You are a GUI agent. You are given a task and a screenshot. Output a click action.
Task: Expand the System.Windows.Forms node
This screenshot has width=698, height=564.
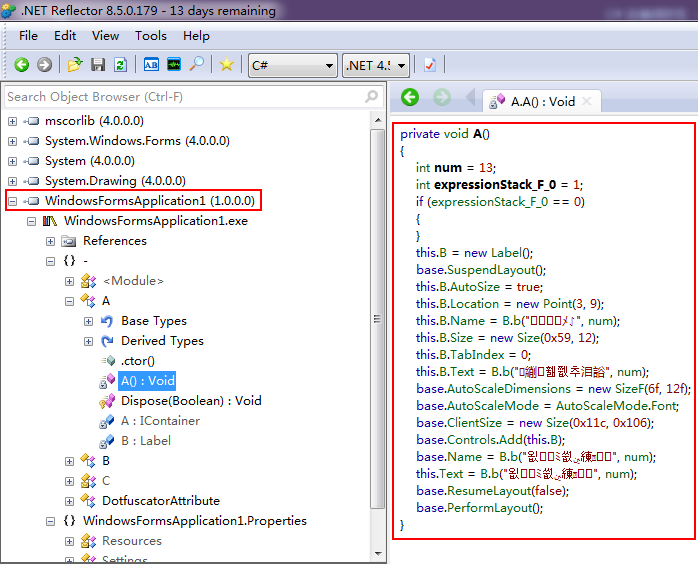pos(12,141)
